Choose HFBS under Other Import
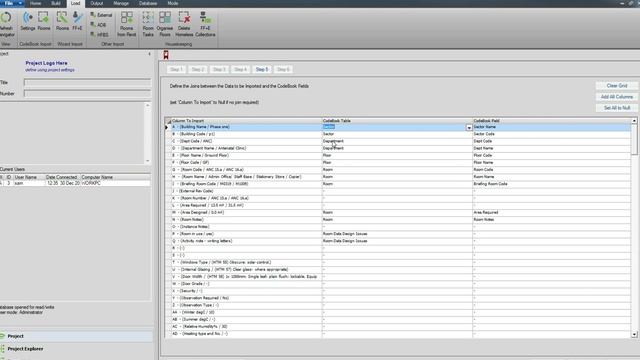 point(100,35)
